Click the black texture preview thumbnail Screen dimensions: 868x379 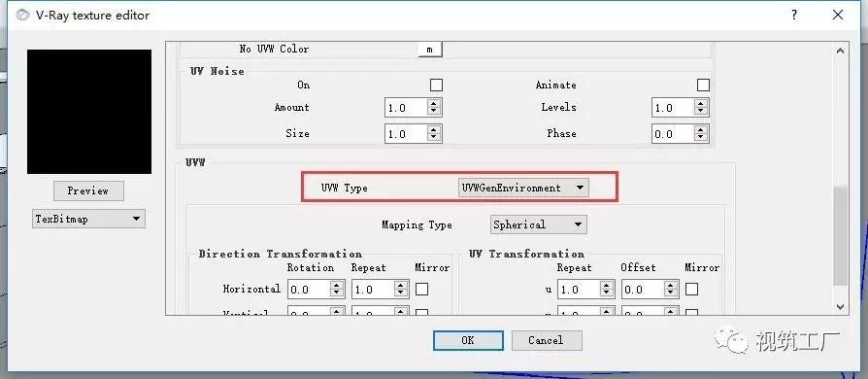(x=89, y=112)
